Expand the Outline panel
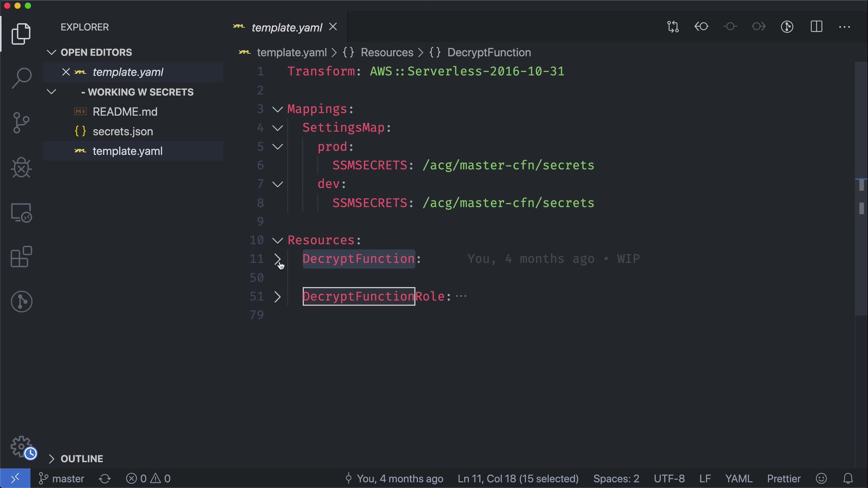This screenshot has width=868, height=488. click(x=81, y=459)
